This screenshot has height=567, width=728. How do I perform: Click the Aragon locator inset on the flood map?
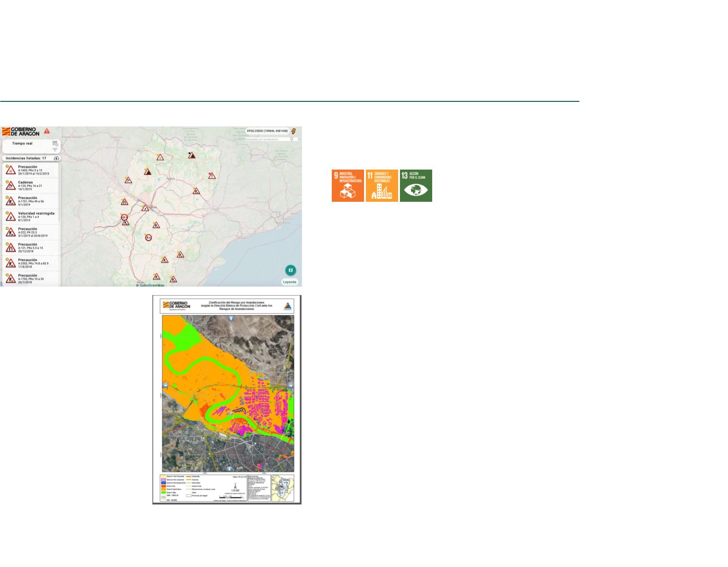pyautogui.click(x=283, y=488)
